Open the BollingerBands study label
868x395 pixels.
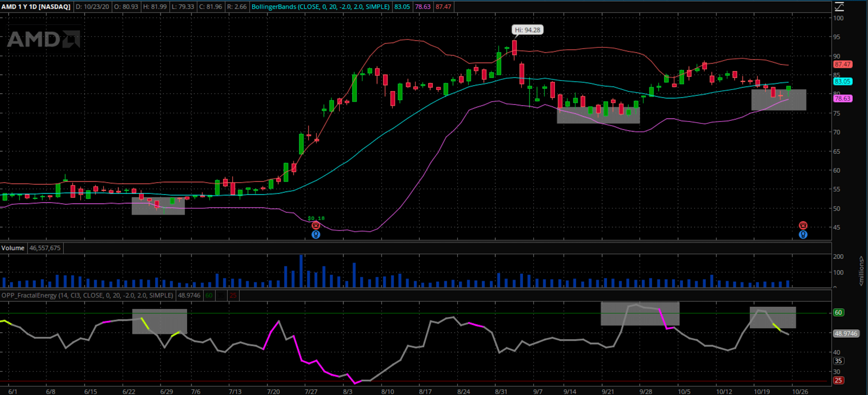coord(321,7)
